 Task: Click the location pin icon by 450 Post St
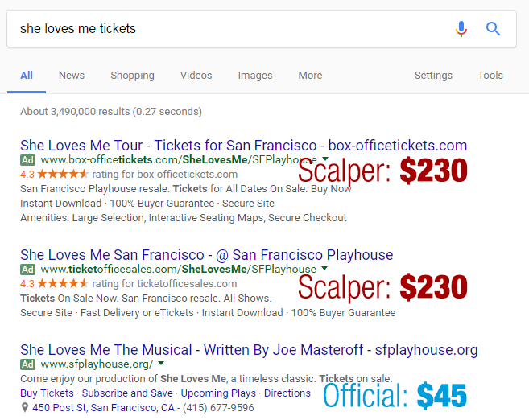click(26, 407)
